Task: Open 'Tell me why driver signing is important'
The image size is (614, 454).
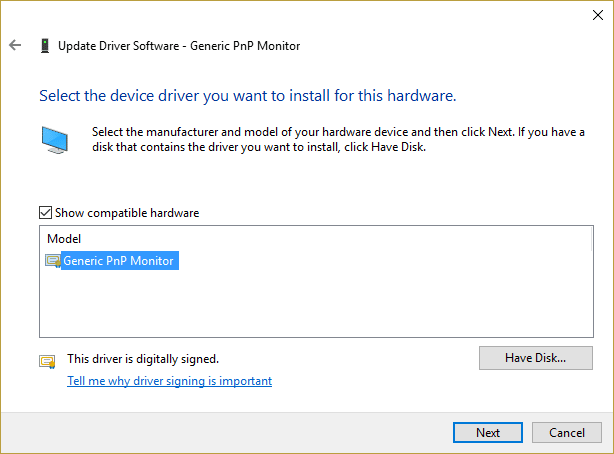Action: (x=169, y=381)
